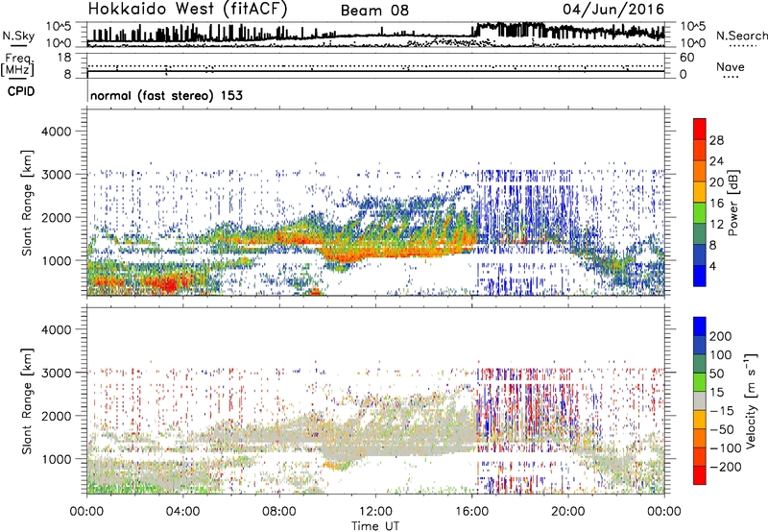
Task: Click the 'Freq. [MHz]' axis label
Action: [x=17, y=65]
